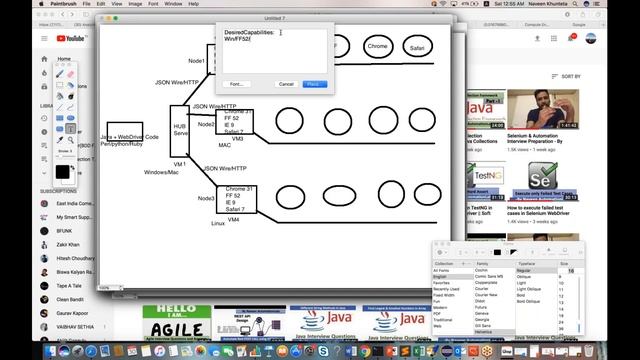
Task: Click the YouTube Home sidebar icon
Action: click(44, 59)
